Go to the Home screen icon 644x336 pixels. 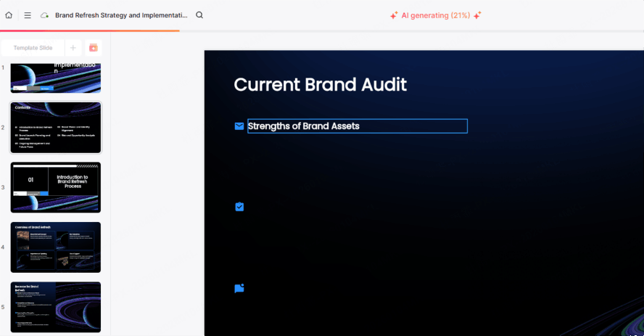(x=9, y=15)
